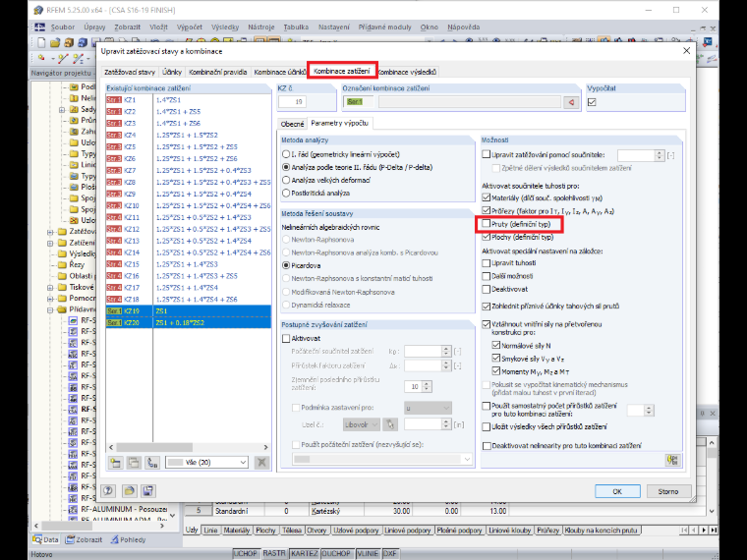Select Analýza velkých deformací radio
Viewport: 747px width, 560px height.
pyautogui.click(x=286, y=180)
